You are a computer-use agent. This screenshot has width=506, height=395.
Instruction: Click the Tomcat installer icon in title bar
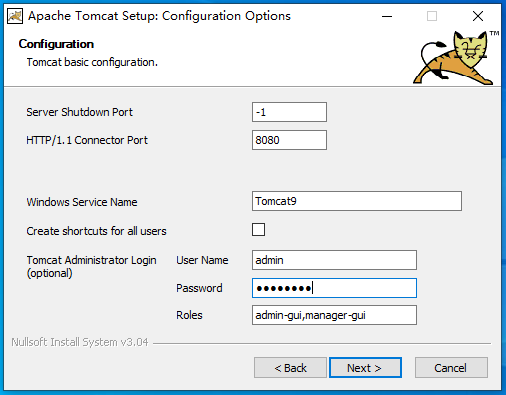pyautogui.click(x=15, y=16)
